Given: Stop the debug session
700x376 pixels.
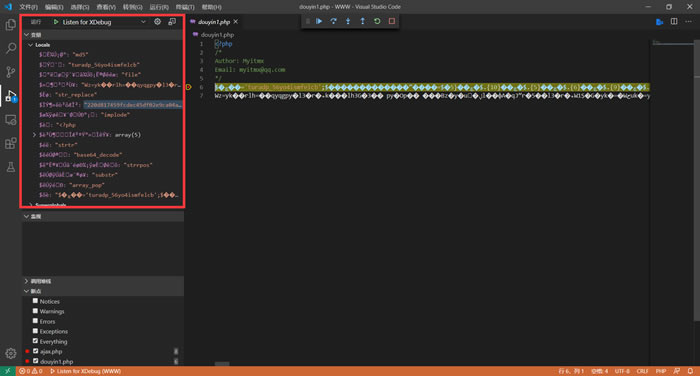Looking at the screenshot, I should tap(392, 21).
